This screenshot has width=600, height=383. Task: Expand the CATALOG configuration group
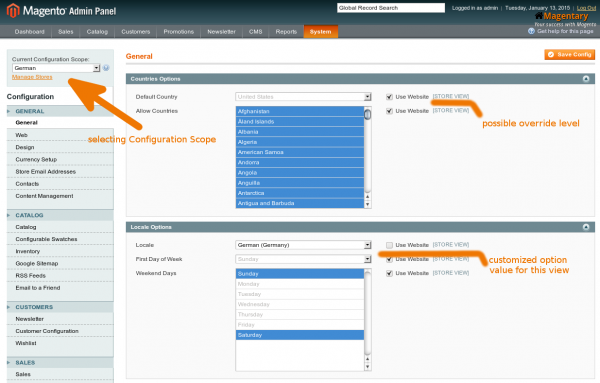tap(60, 215)
